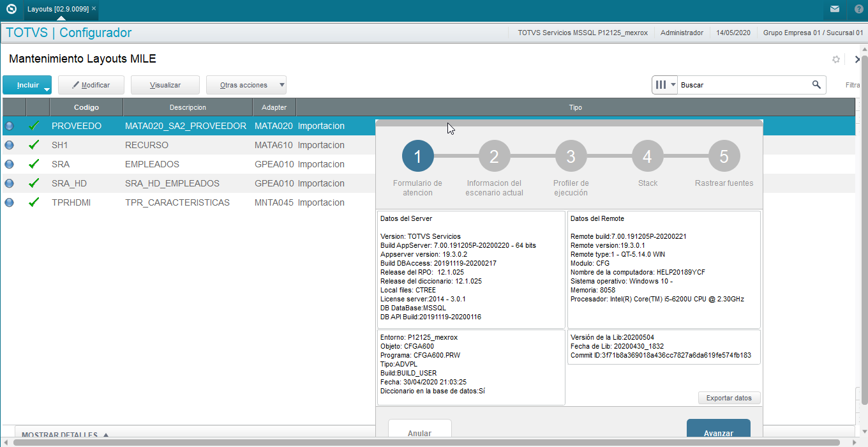This screenshot has height=447, width=868.
Task: Click the magnifying glass search icon
Action: point(816,84)
